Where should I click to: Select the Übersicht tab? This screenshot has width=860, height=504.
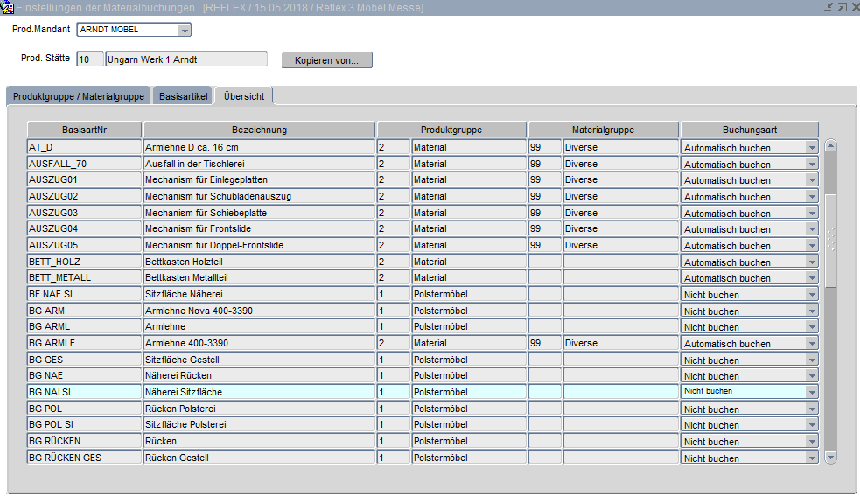point(245,96)
